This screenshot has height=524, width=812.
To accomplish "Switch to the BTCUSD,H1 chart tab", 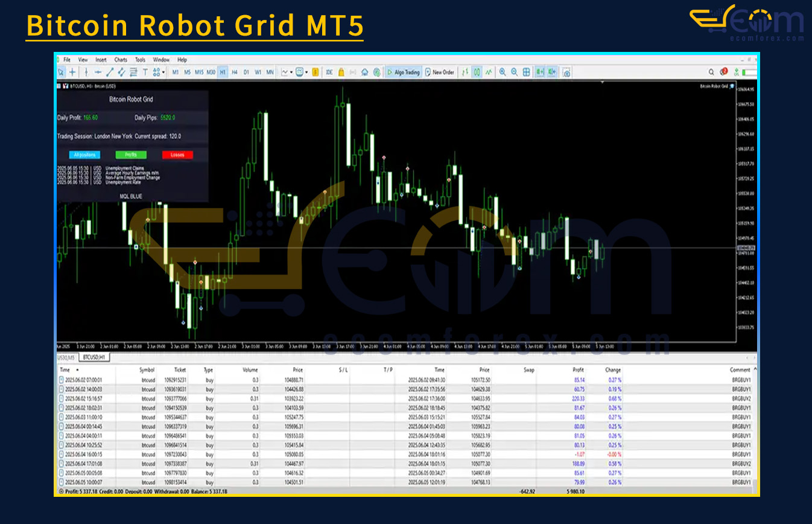I will point(94,357).
